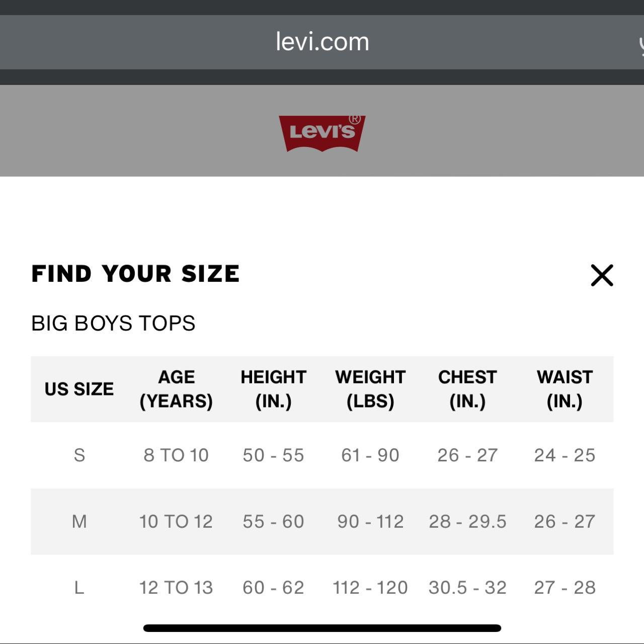Select the size M row label
This screenshot has width=644, height=644.
coord(79,521)
